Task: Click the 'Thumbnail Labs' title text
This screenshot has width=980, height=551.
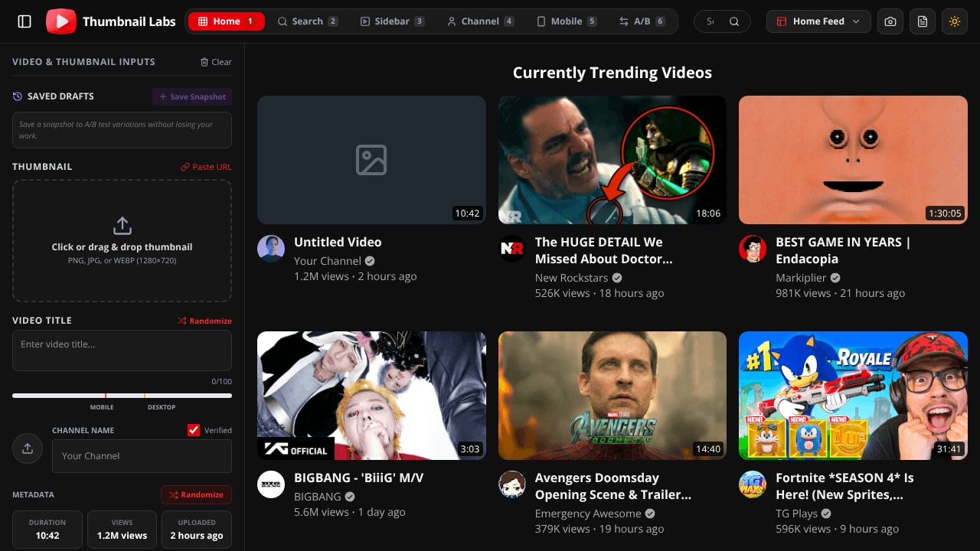Action: point(129,21)
